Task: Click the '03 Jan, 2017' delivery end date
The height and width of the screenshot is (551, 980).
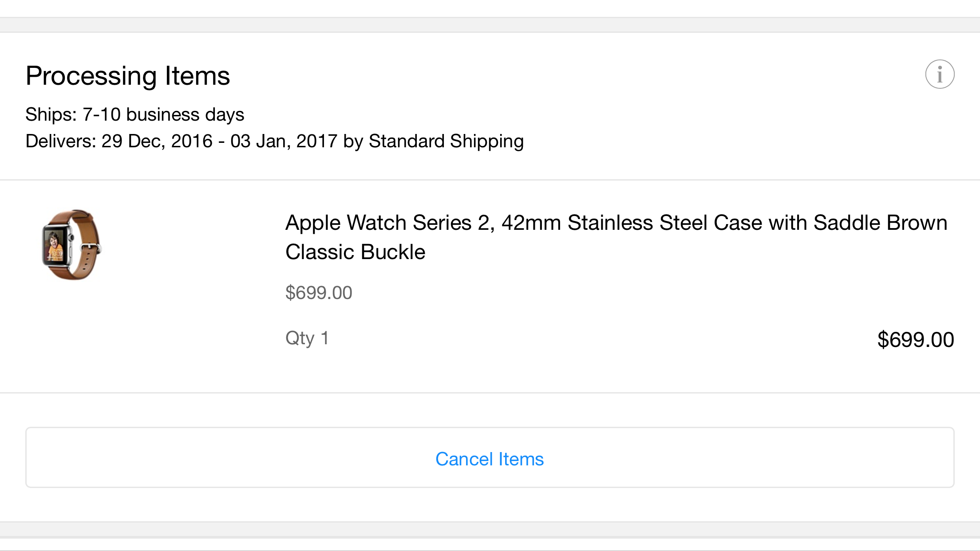Action: (x=284, y=141)
